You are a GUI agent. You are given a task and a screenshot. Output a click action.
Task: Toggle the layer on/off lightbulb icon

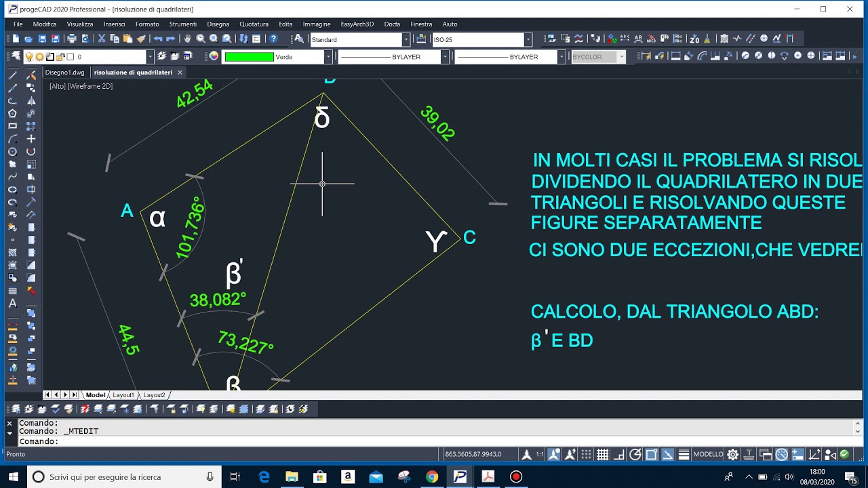click(28, 57)
